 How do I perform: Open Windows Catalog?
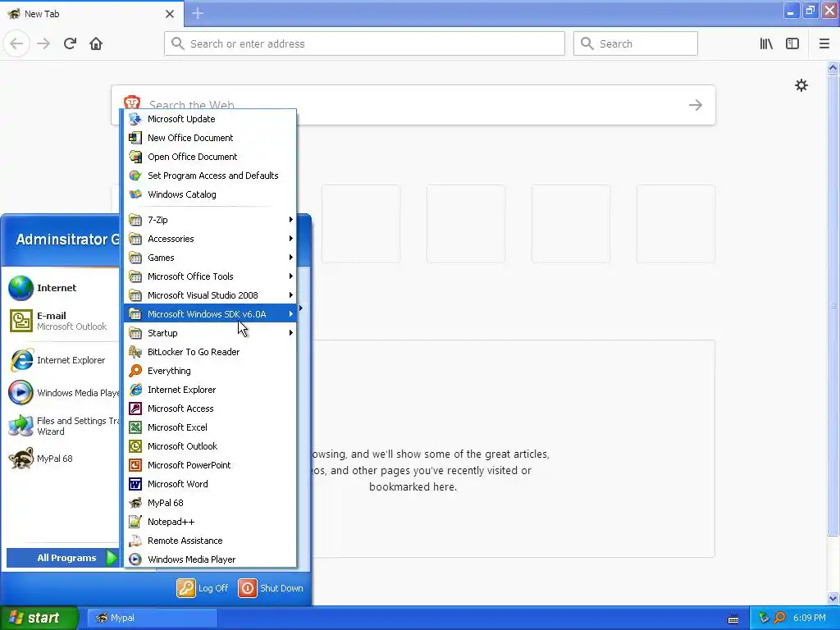click(x=209, y=194)
